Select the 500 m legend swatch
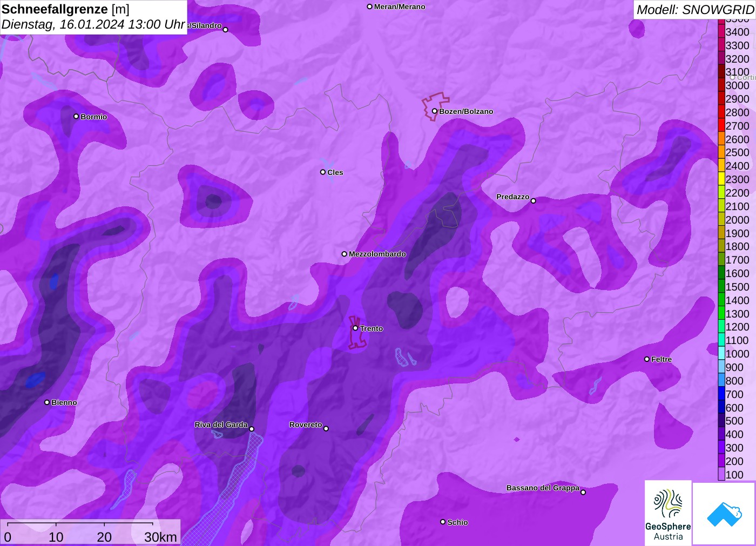This screenshot has height=546, width=756. click(721, 421)
